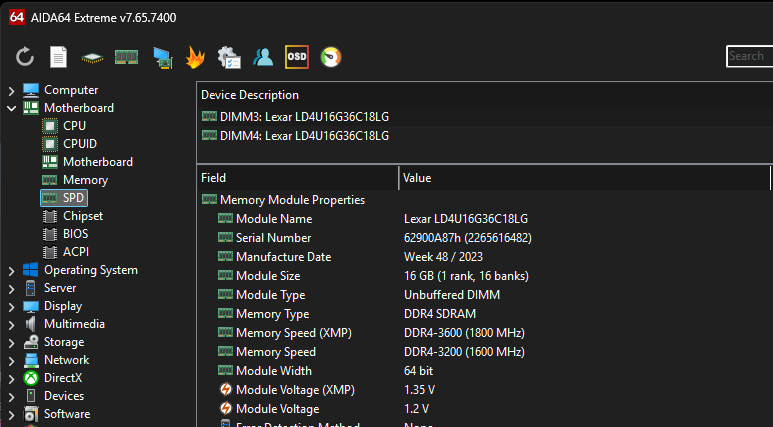Click the memory module toolbar icon
The image size is (773, 427).
(126, 57)
